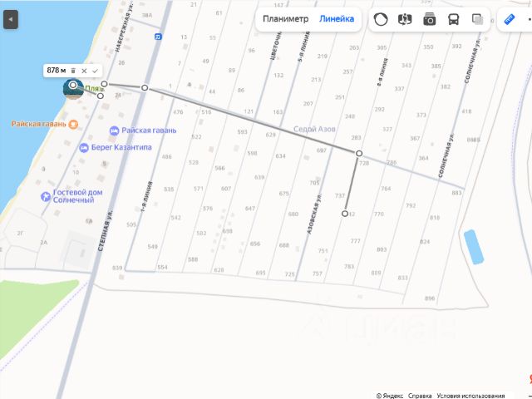Open the Райская гавань orange cafe marker
532x399 pixels.
[73, 124]
